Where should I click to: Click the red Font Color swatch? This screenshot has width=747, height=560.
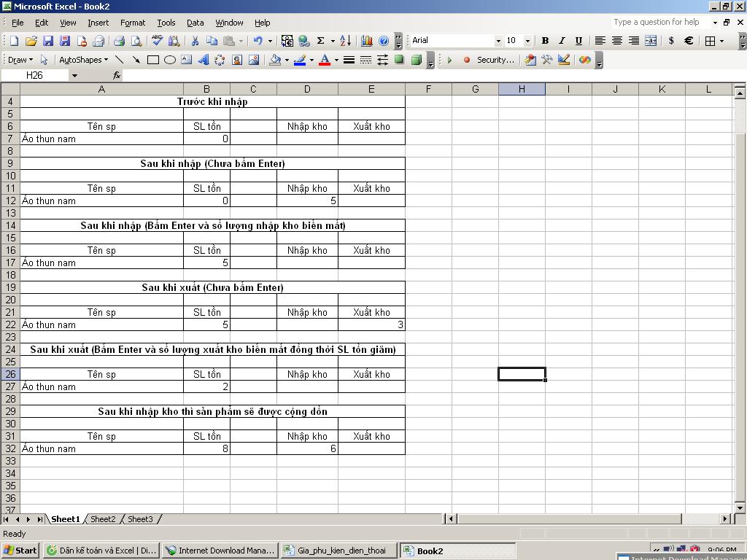(x=325, y=60)
